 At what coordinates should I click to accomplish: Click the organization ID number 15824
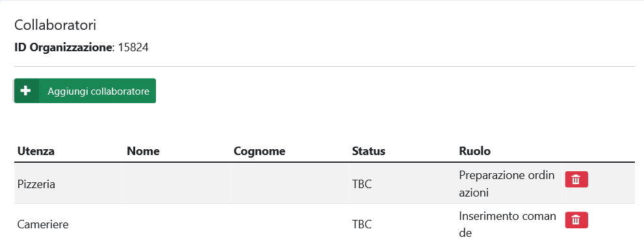[133, 47]
